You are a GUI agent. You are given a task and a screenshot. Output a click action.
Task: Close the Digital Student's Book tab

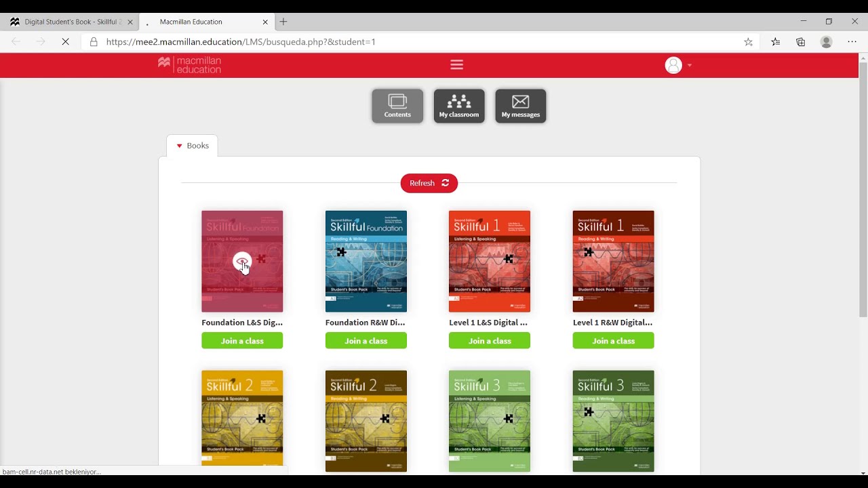coord(130,22)
